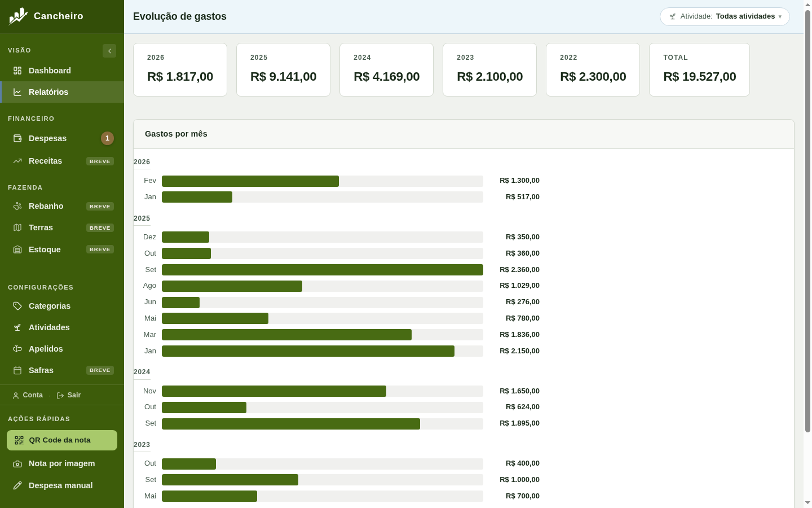Open Despesas menu item
The height and width of the screenshot is (508, 812).
click(62, 138)
